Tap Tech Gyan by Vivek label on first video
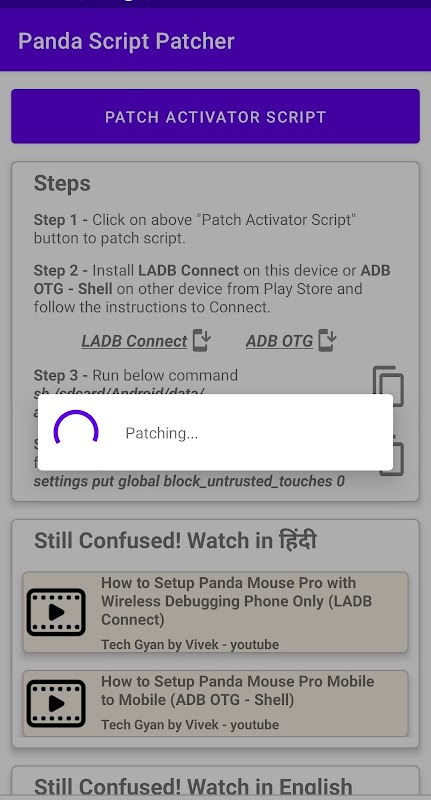Screen dimensions: 431x800 click(x=190, y=644)
